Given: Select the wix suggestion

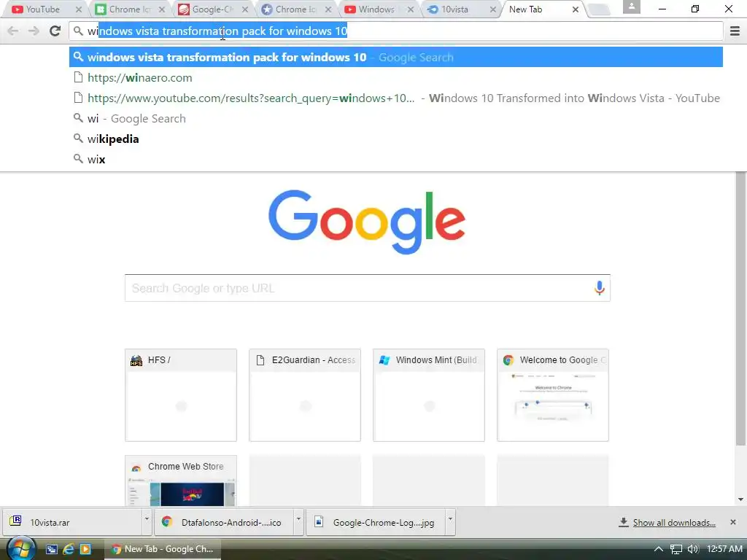Looking at the screenshot, I should (x=396, y=160).
